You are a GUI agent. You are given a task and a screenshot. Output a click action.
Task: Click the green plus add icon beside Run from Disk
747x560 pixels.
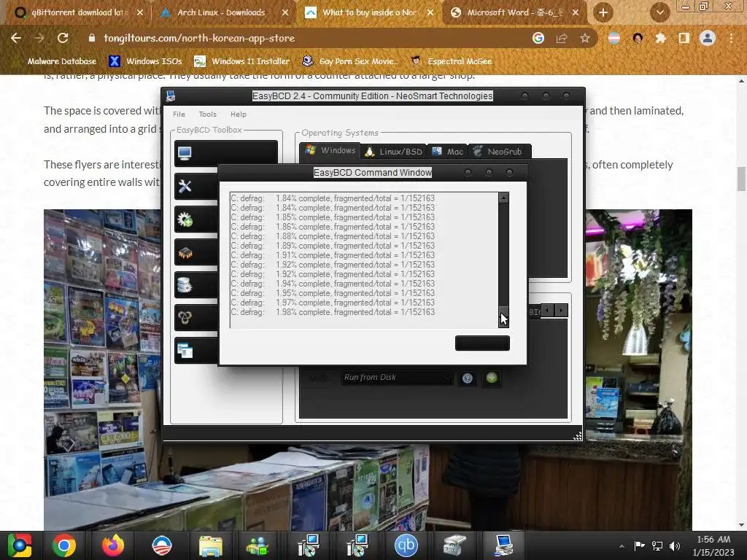pos(492,378)
